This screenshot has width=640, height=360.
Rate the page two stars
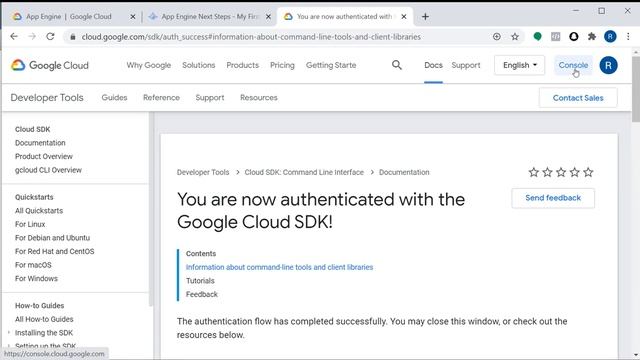coord(547,172)
